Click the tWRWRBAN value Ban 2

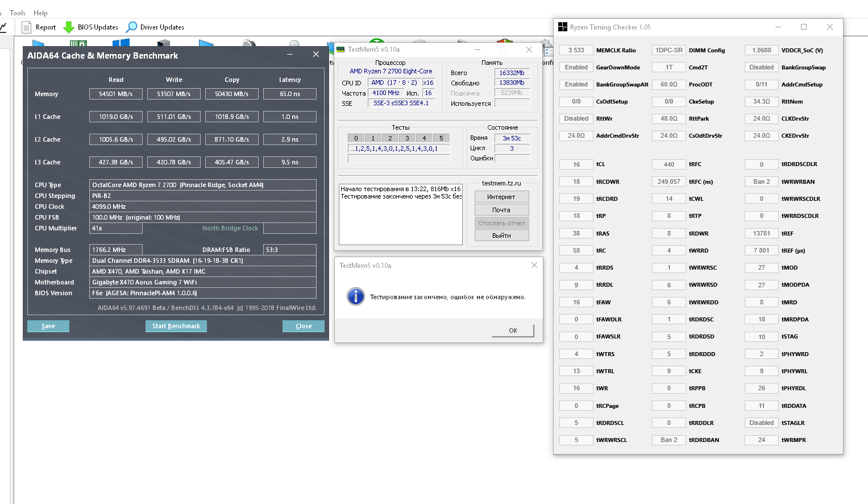(762, 181)
